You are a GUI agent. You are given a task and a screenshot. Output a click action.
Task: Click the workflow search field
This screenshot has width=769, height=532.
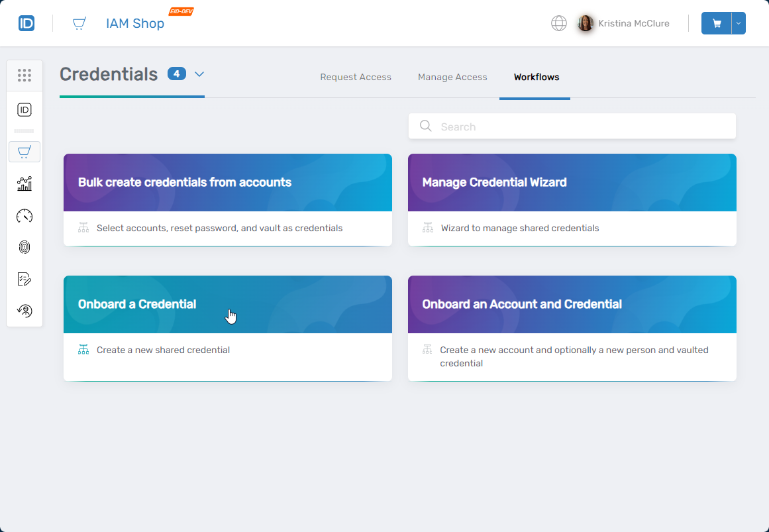(x=572, y=126)
